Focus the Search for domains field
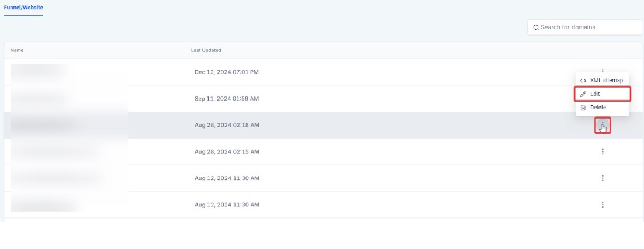644x249 pixels. (x=587, y=27)
